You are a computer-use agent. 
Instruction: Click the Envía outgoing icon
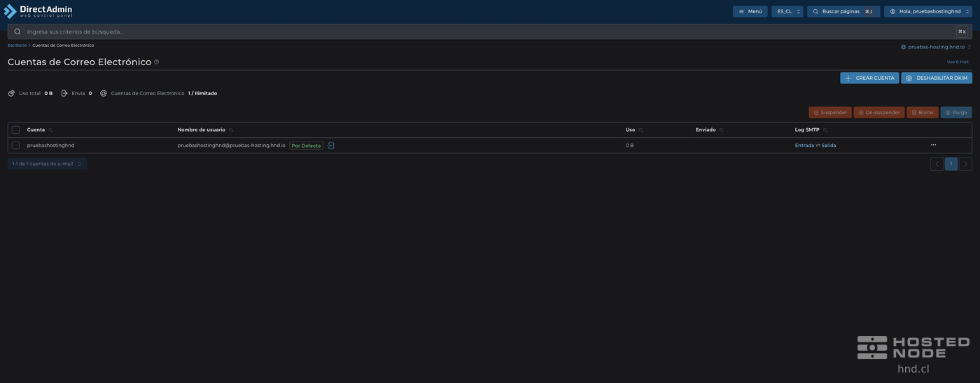[x=64, y=93]
